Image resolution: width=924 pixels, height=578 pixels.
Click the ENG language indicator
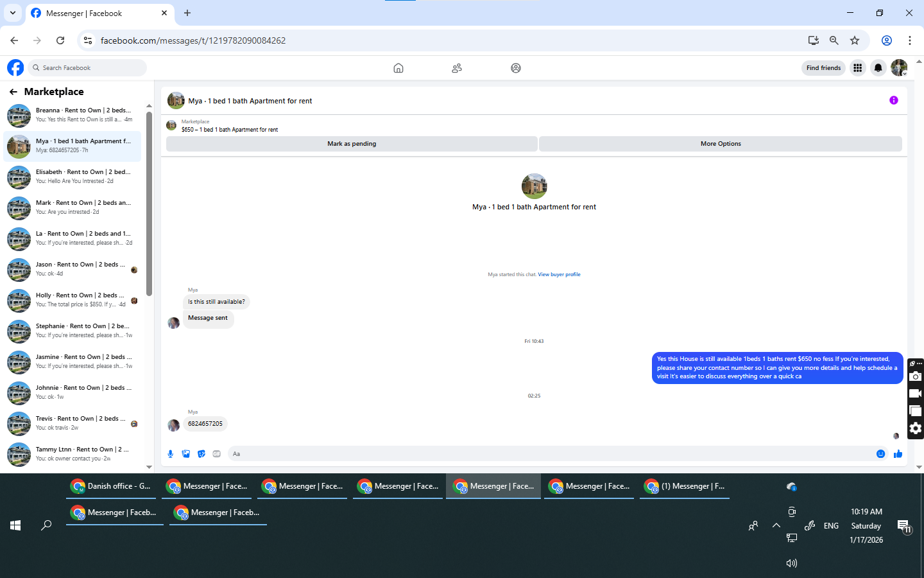(831, 526)
